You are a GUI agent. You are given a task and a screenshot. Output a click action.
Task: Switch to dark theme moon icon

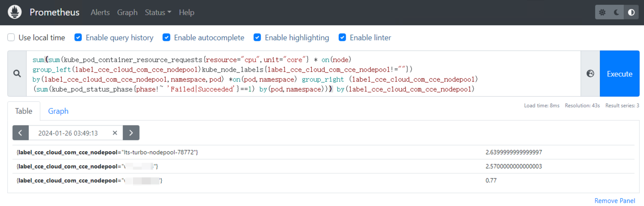[x=617, y=12]
